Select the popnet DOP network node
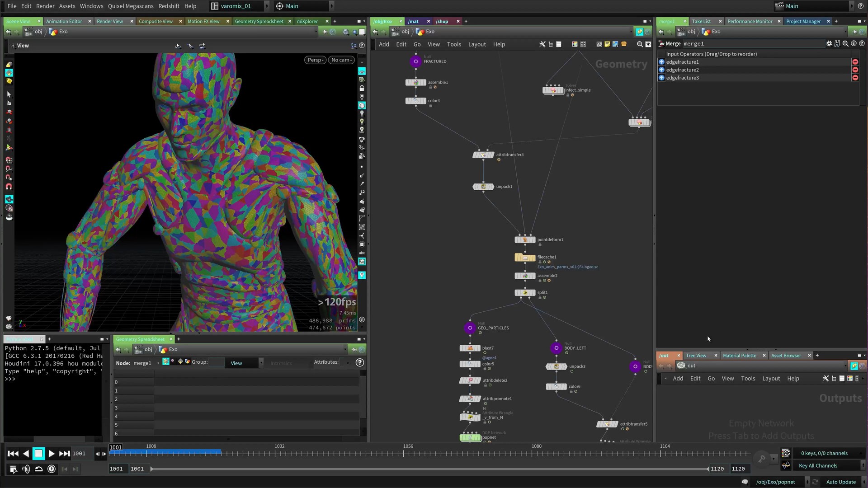The height and width of the screenshot is (488, 868). (x=470, y=437)
